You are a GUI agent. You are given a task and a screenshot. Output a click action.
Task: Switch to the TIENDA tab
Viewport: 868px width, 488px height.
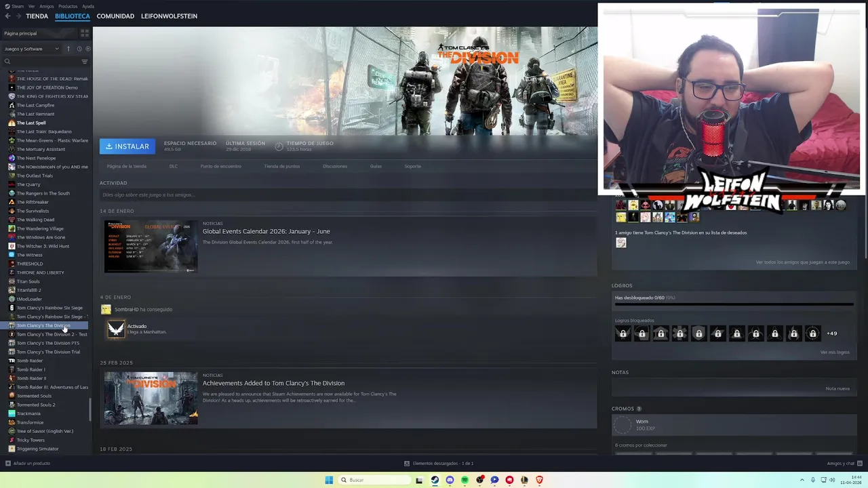[x=37, y=16]
